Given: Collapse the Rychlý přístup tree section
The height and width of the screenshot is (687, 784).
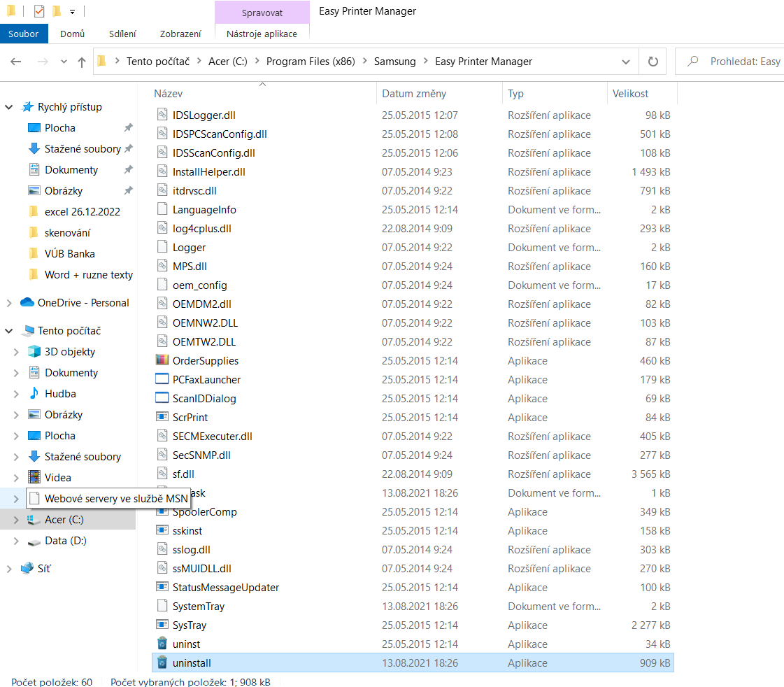Looking at the screenshot, I should point(9,107).
